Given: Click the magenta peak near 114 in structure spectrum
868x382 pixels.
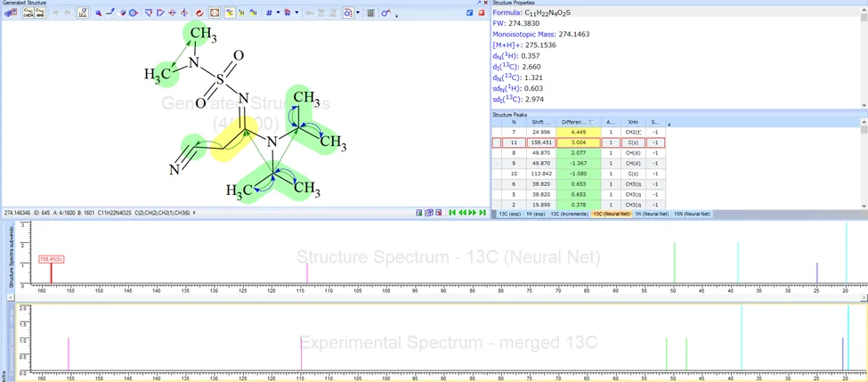Looking at the screenshot, I should pos(307,273).
